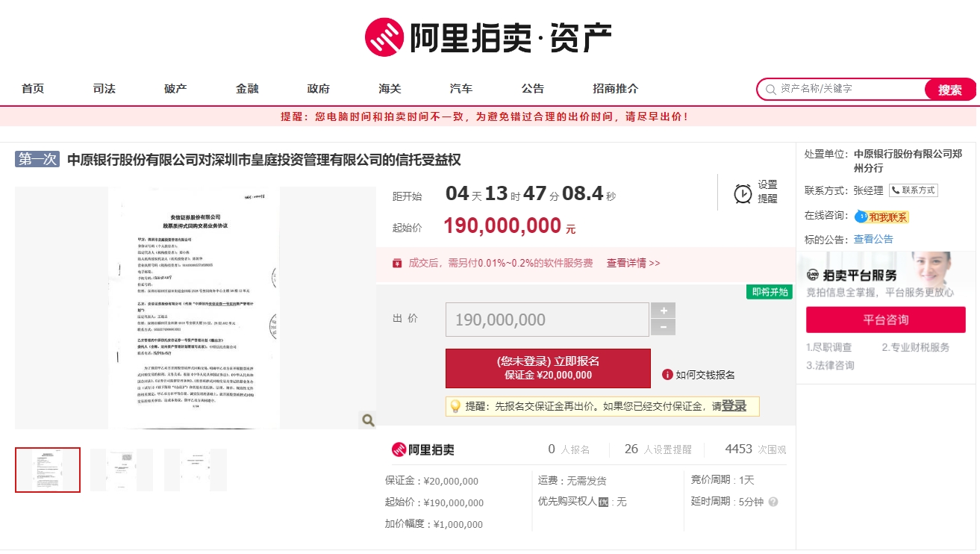This screenshot has width=980, height=554.
Task: Open the 汽车 navigation menu item
Action: [x=461, y=89]
